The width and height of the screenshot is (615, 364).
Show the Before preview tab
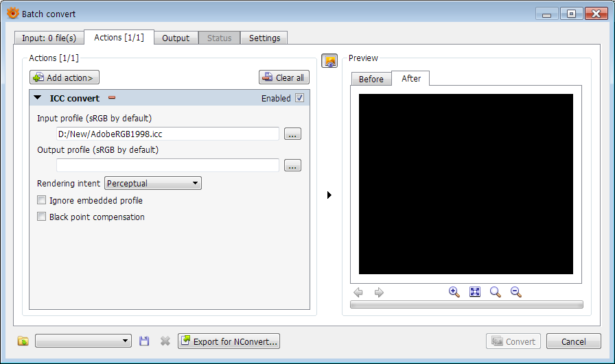tap(371, 79)
